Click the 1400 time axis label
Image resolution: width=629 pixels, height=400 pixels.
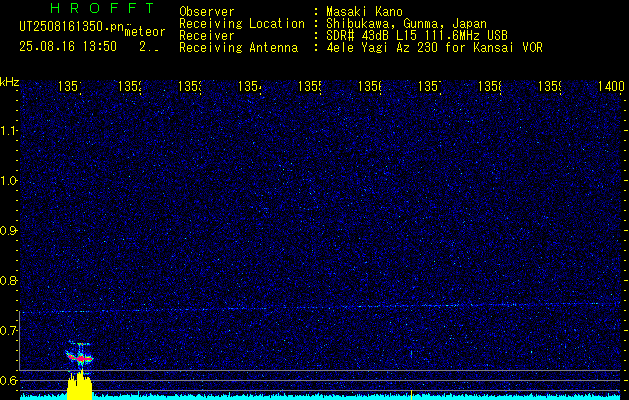tap(611, 86)
